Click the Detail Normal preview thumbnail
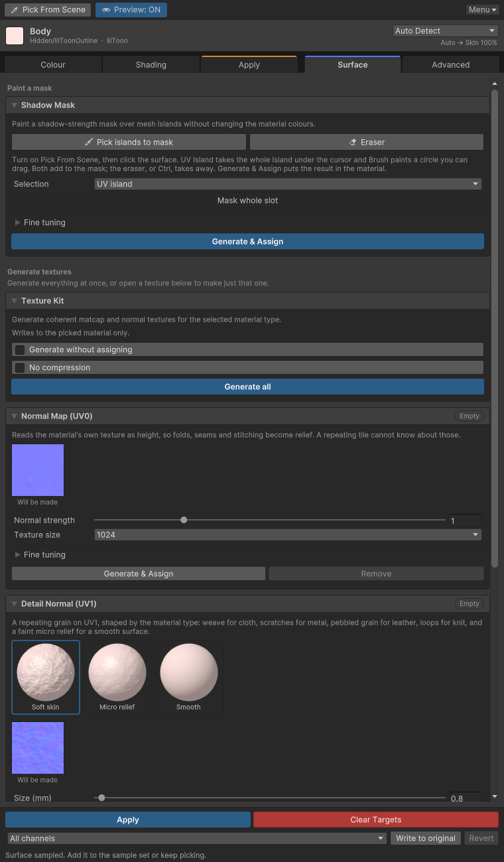Viewport: 504px width, 862px height. pos(38,748)
